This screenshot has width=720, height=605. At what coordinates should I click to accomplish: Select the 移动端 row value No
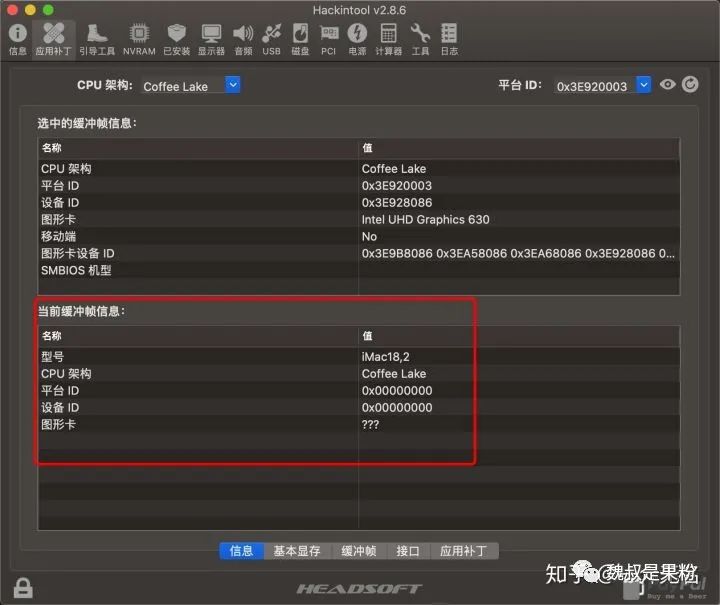tap(369, 236)
